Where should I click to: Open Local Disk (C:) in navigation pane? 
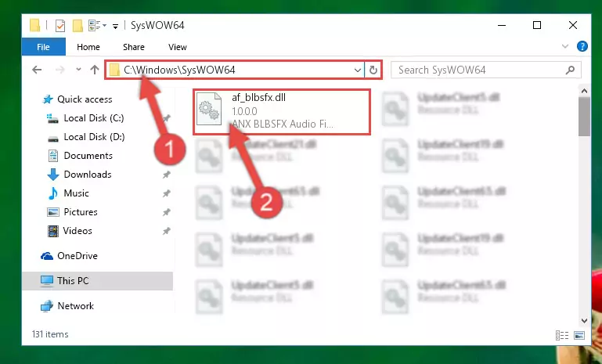coord(94,118)
